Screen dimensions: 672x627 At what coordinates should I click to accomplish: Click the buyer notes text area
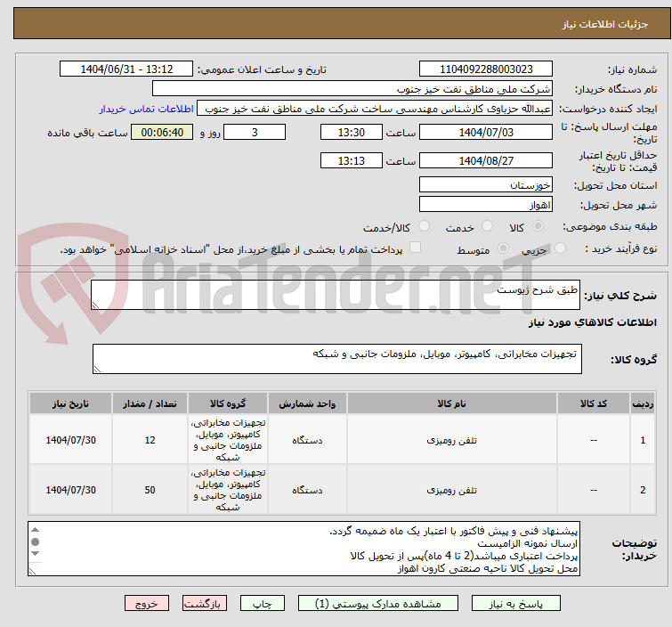coord(304,549)
